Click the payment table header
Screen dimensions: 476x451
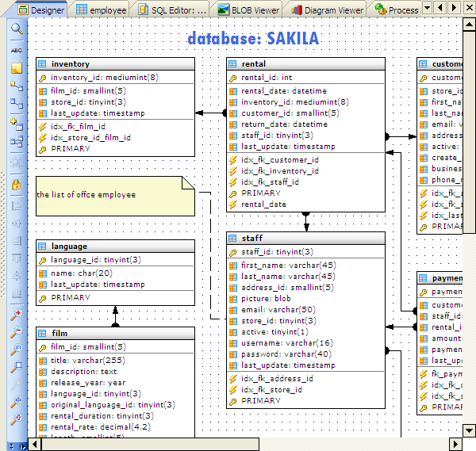(x=440, y=278)
